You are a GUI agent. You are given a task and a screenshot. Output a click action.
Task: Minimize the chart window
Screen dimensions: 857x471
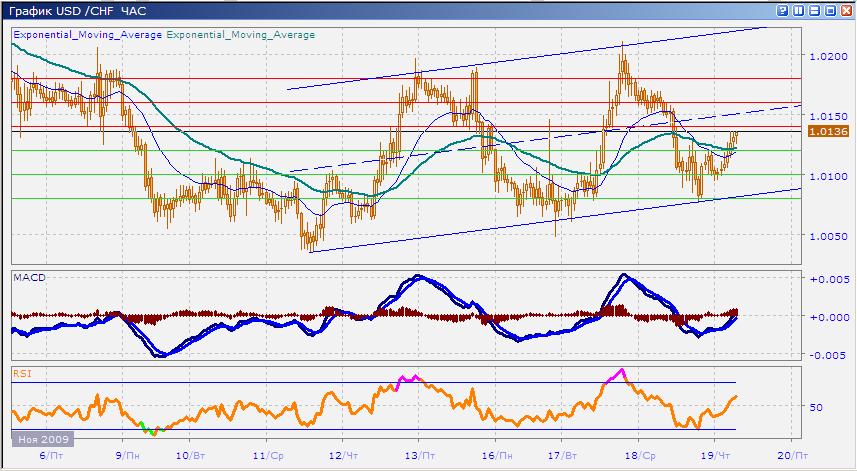tap(814, 10)
